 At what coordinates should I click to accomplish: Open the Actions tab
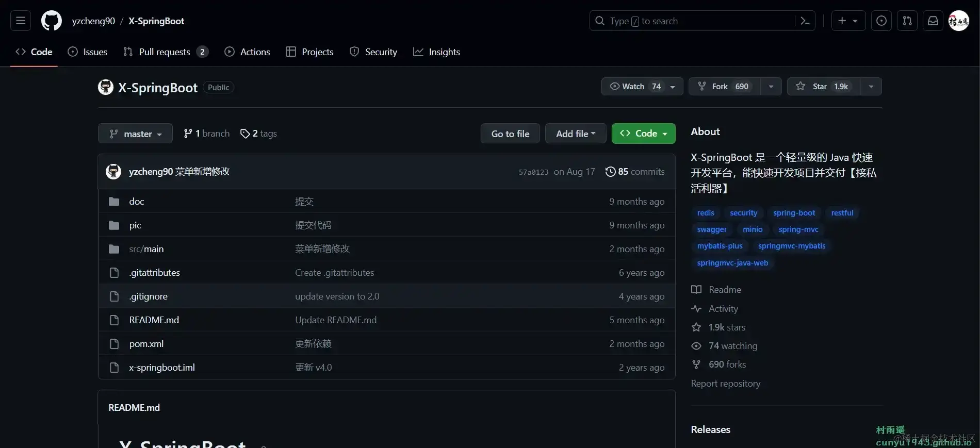(248, 52)
